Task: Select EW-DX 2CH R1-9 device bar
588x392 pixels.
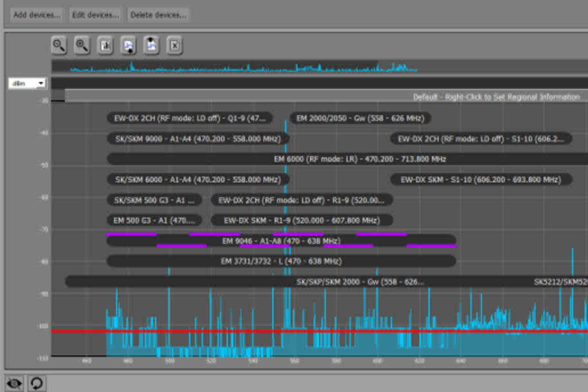Action: [302, 200]
